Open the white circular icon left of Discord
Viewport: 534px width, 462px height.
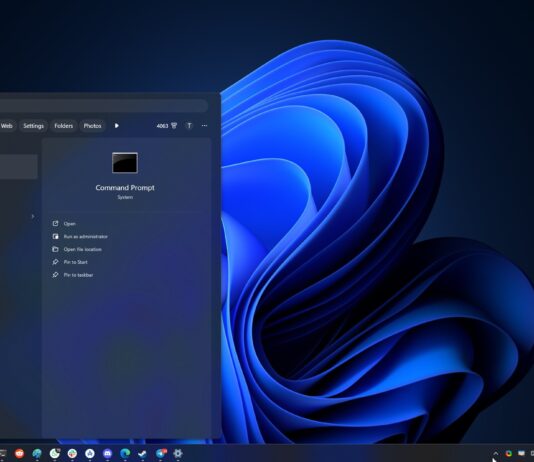pos(90,453)
